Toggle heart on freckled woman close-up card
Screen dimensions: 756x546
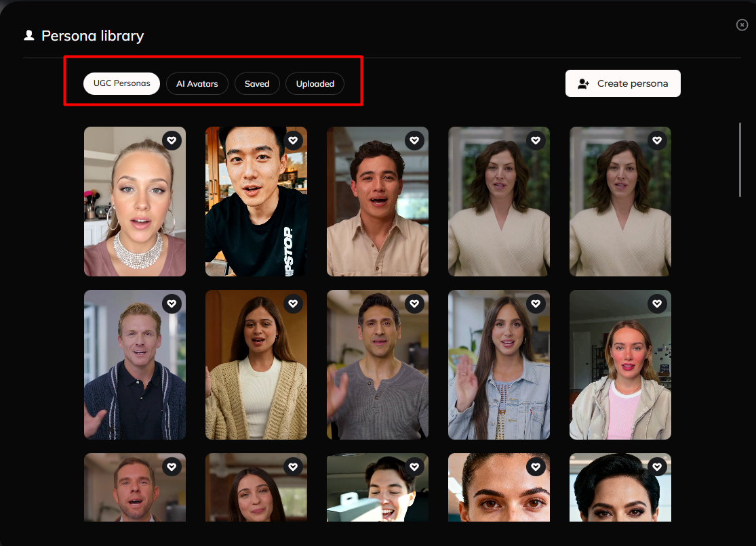(x=536, y=467)
